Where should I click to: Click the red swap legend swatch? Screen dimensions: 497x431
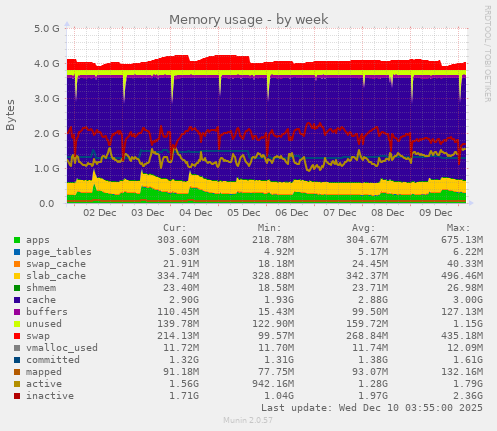coord(17,336)
